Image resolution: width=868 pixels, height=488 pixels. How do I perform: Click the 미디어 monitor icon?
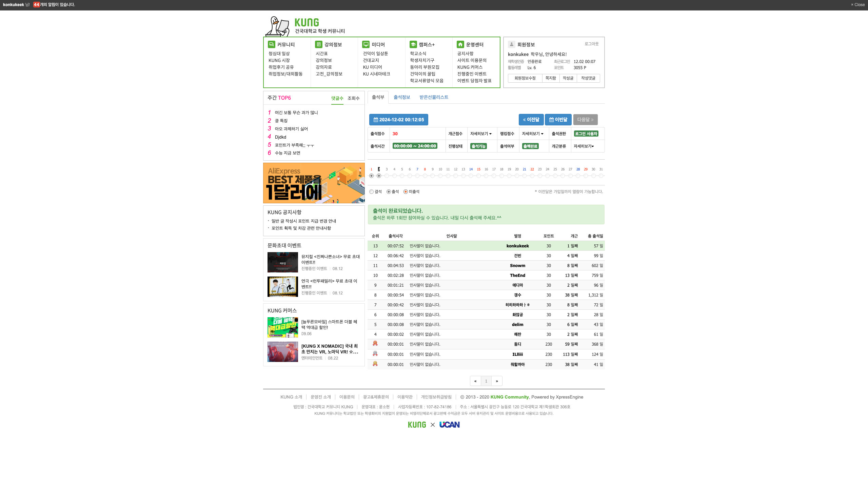point(366,44)
